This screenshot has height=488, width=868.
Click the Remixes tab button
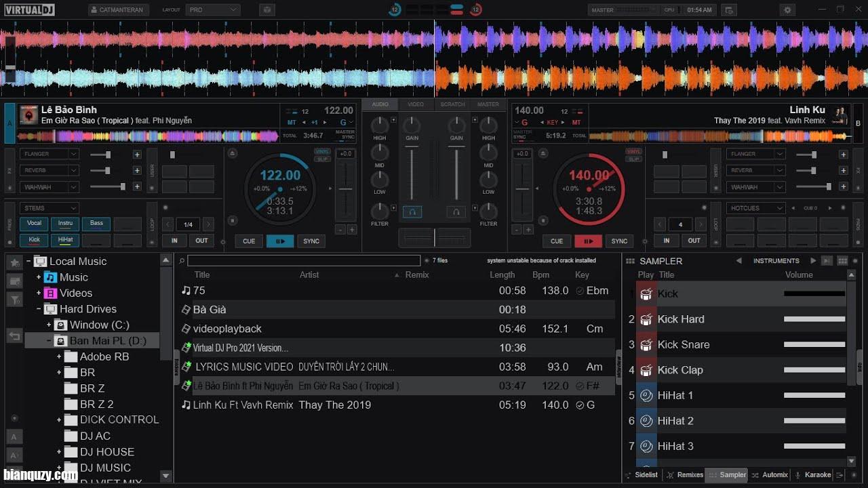pos(684,475)
